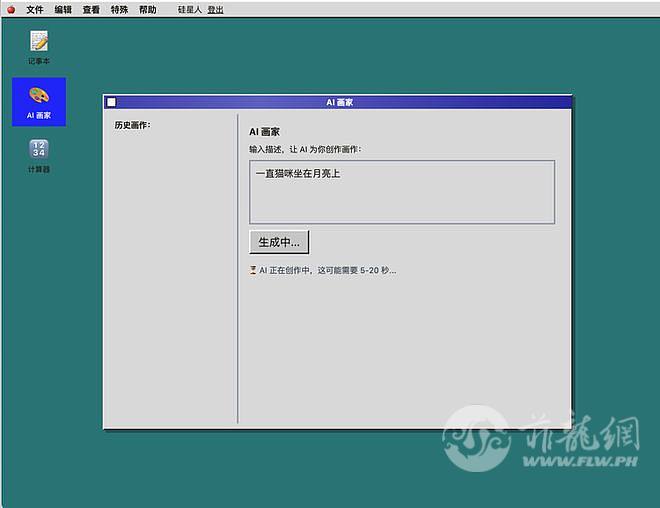Click the 历史画作 history panel heading
The width and height of the screenshot is (660, 508).
coord(132,126)
